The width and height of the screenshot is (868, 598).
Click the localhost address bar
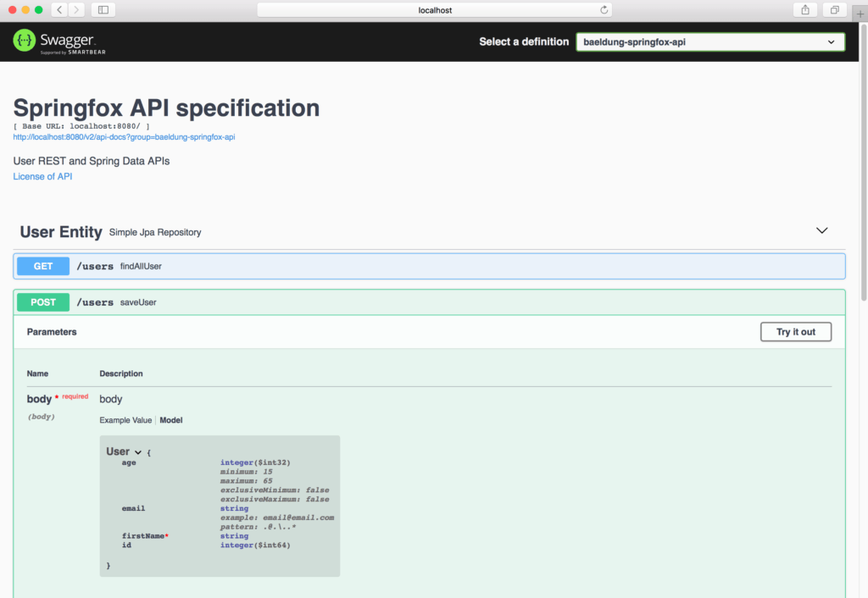point(435,10)
